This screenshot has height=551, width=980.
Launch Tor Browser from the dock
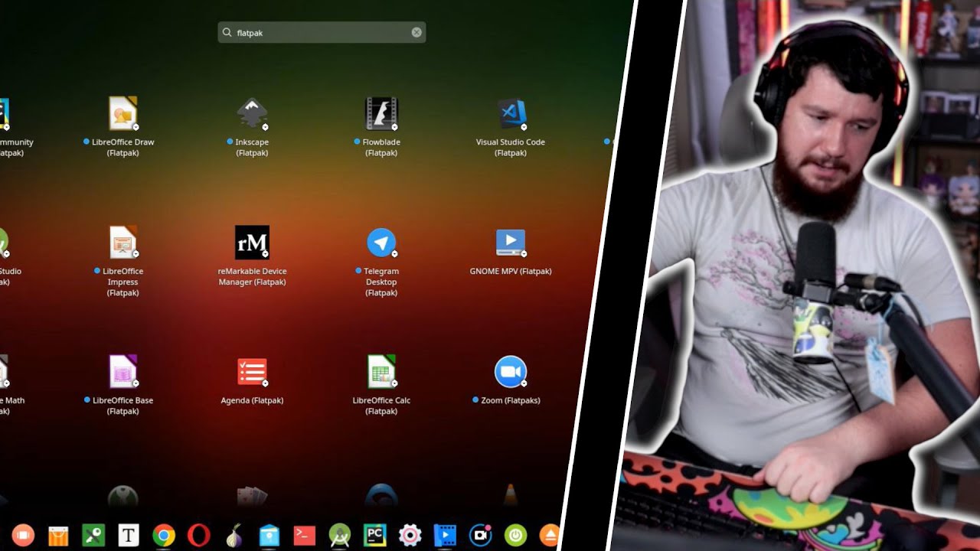234,535
